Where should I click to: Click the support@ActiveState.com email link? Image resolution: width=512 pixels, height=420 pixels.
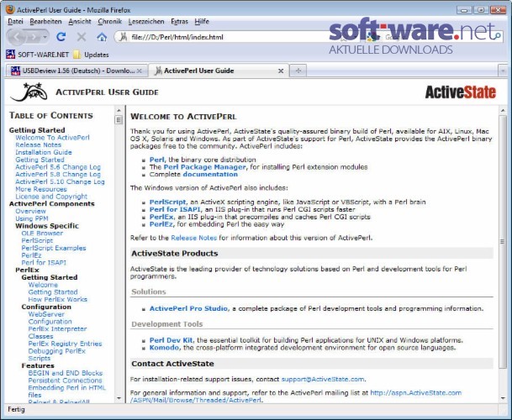pyautogui.click(x=323, y=379)
